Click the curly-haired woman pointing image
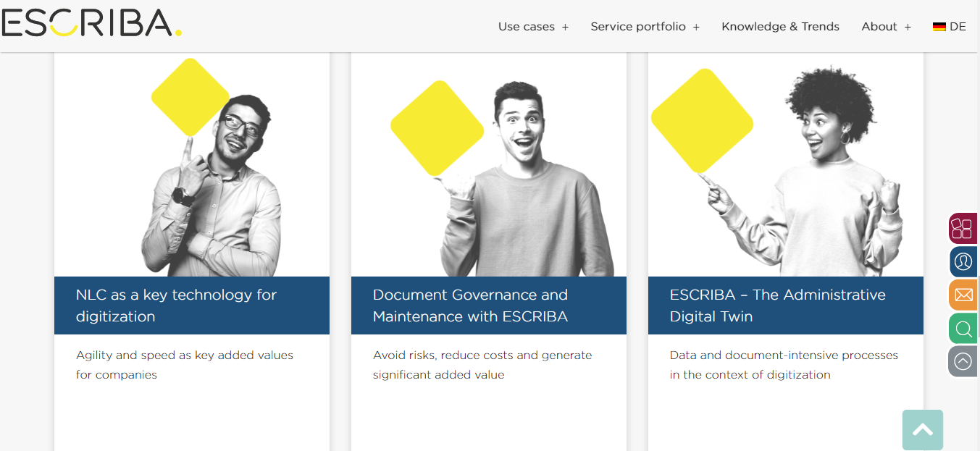Viewport: 980px width, 451px height. point(786,164)
